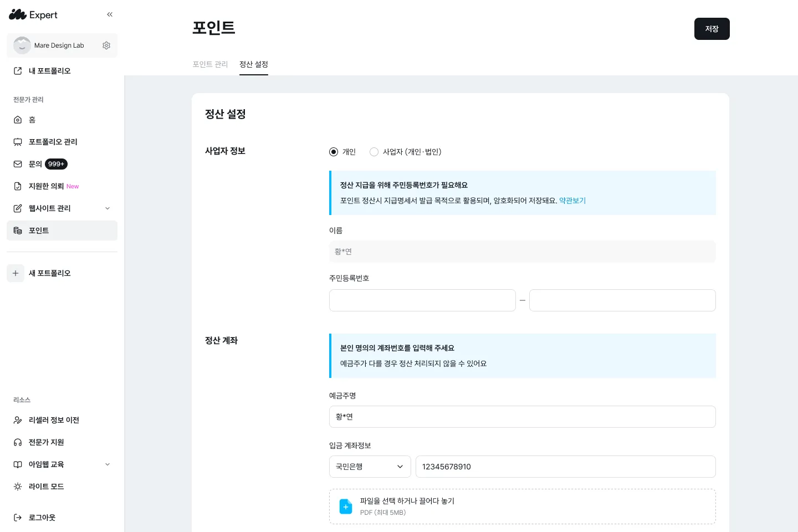Switch to the 포인트 관리 tab
The width and height of the screenshot is (798, 532).
point(210,64)
